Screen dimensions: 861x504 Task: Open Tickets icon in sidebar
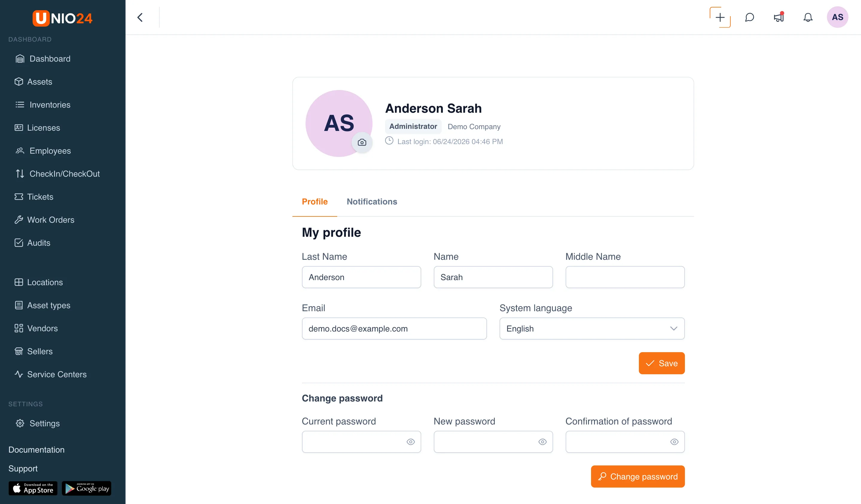point(19,197)
